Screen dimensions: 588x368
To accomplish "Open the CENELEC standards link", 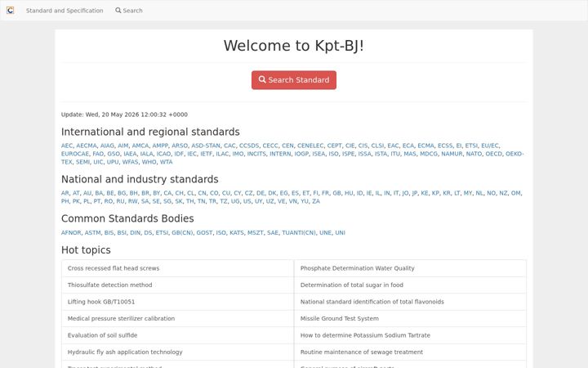I will click(310, 146).
